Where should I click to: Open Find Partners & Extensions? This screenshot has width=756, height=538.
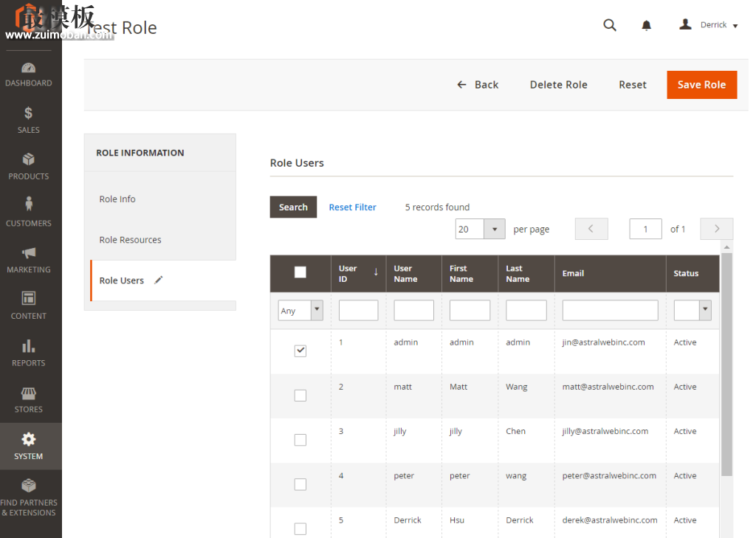(x=29, y=498)
